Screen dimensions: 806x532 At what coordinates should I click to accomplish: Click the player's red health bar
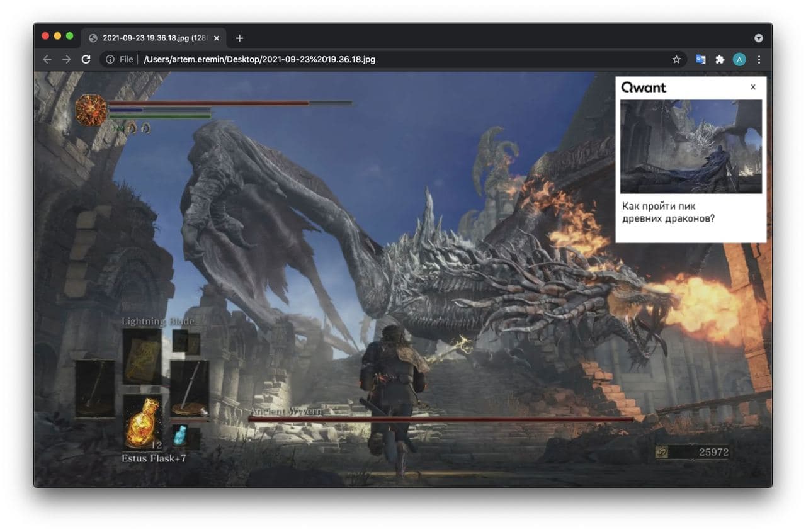230,103
